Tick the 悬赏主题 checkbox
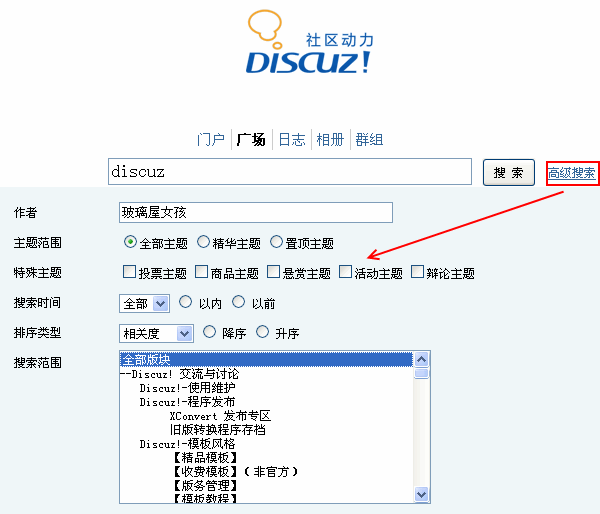 273,272
